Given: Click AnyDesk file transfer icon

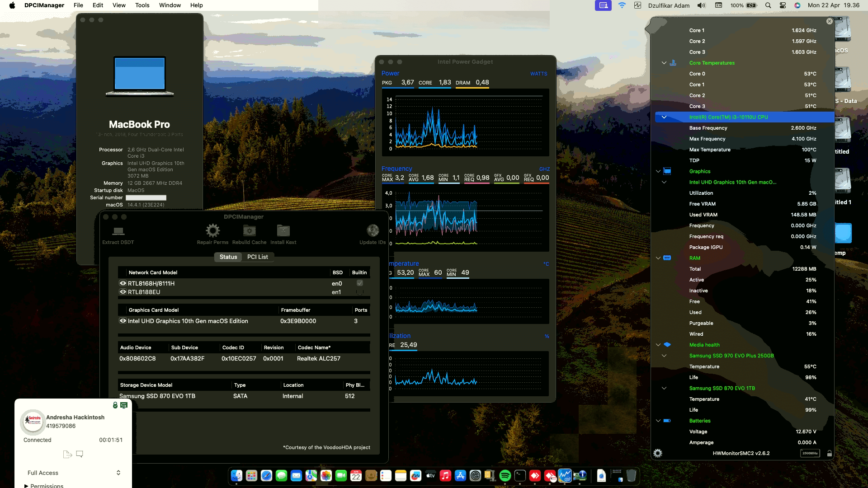Looking at the screenshot, I should tap(67, 454).
